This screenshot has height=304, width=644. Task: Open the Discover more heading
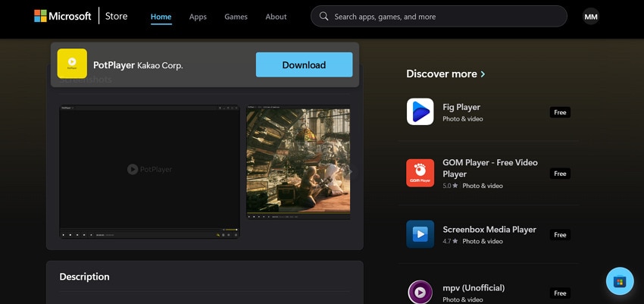[442, 74]
